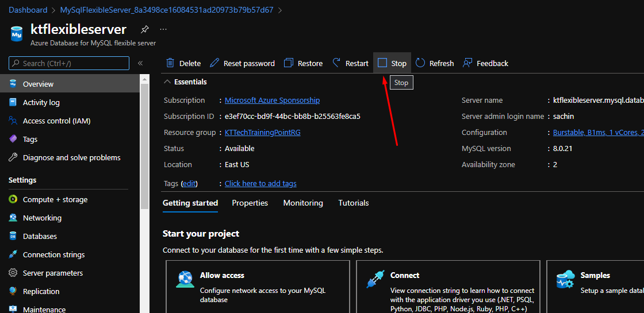Open KTTechTrainingPointRG resource group link
Viewport: 644px width, 313px height.
coord(262,132)
